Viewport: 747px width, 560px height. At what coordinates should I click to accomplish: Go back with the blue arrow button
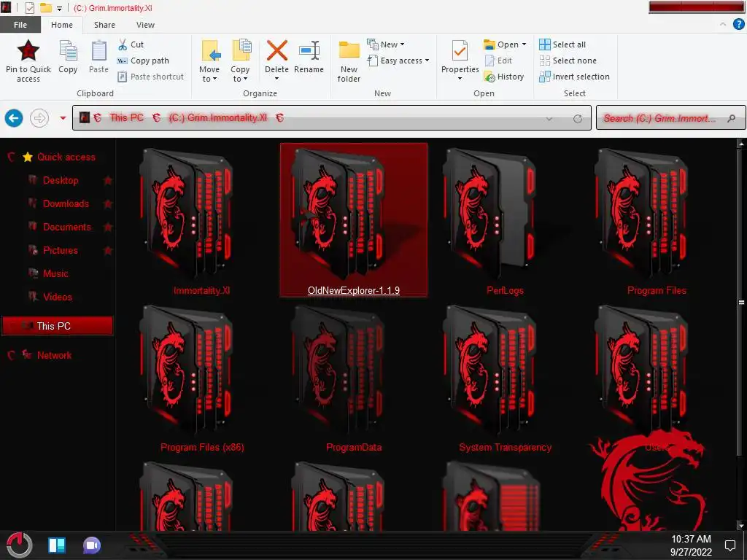coord(14,118)
